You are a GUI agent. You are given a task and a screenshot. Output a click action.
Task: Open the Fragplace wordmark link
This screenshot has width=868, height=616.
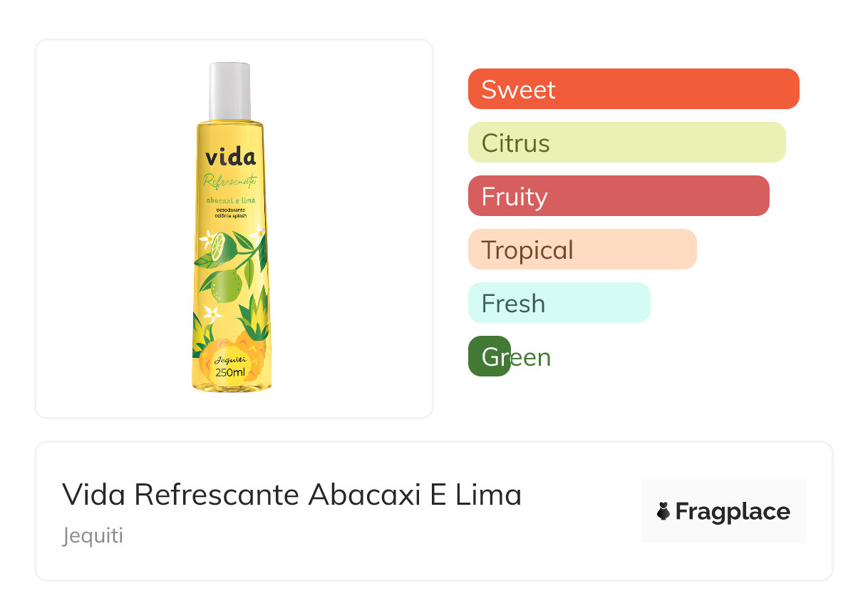pyautogui.click(x=733, y=511)
